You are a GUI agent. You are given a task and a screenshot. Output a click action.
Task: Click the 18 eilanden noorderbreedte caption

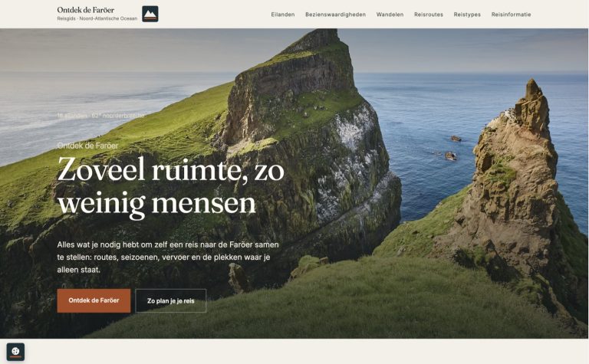pyautogui.click(x=100, y=116)
